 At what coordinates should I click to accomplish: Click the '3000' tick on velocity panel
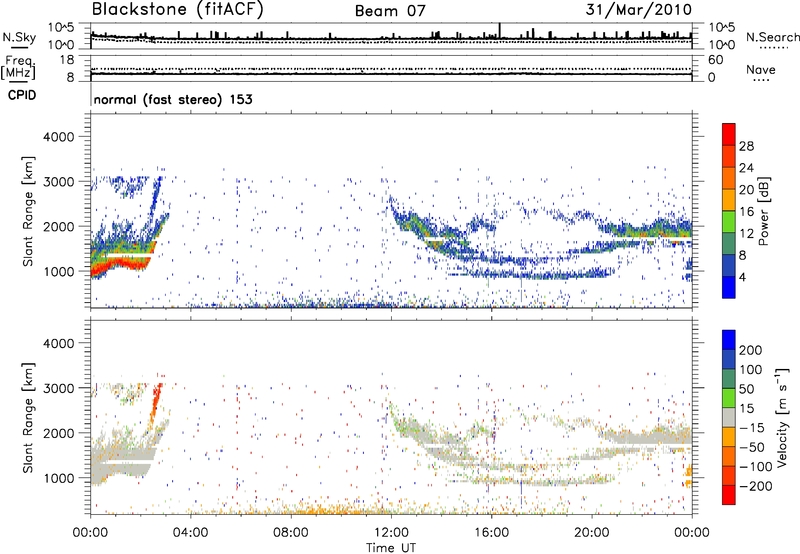coord(58,388)
